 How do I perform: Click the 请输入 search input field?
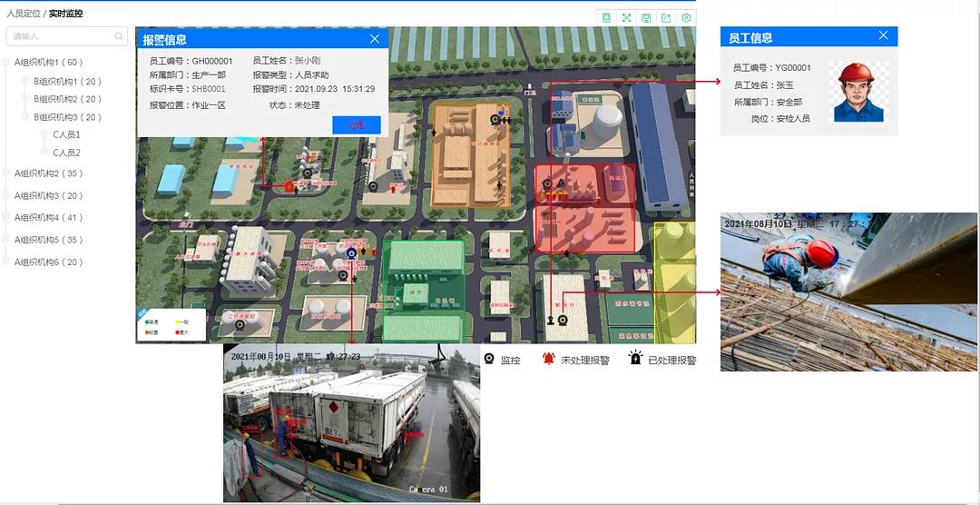coord(59,36)
